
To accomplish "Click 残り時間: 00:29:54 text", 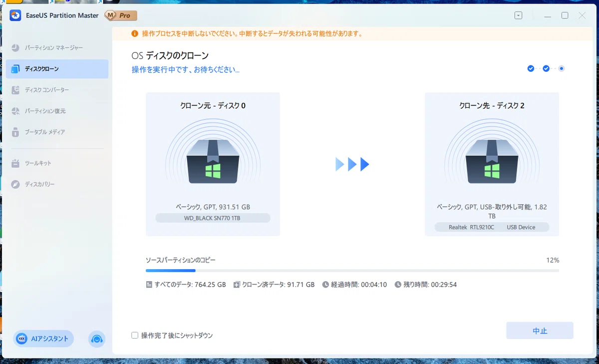I will (x=430, y=285).
